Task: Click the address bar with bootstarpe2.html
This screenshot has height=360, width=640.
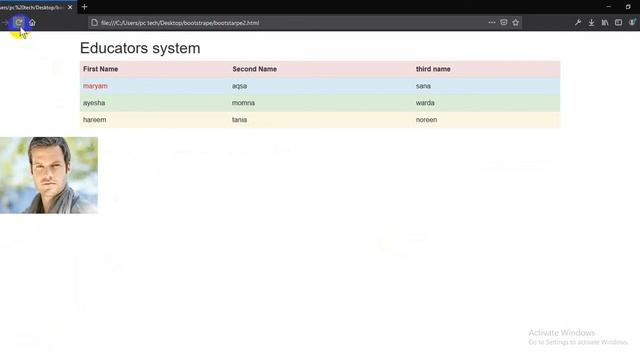Action: pos(304,23)
